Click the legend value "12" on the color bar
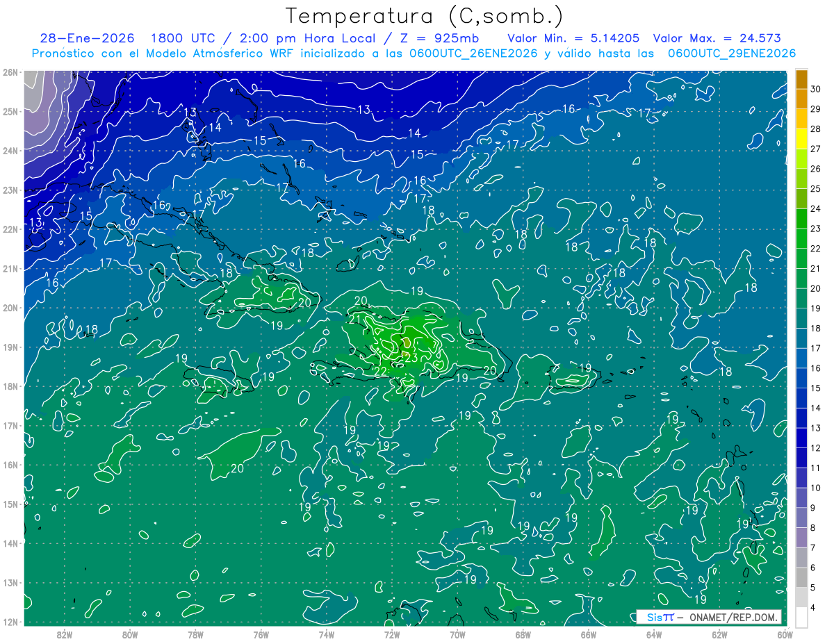This screenshot has height=644, width=834. pos(816,448)
